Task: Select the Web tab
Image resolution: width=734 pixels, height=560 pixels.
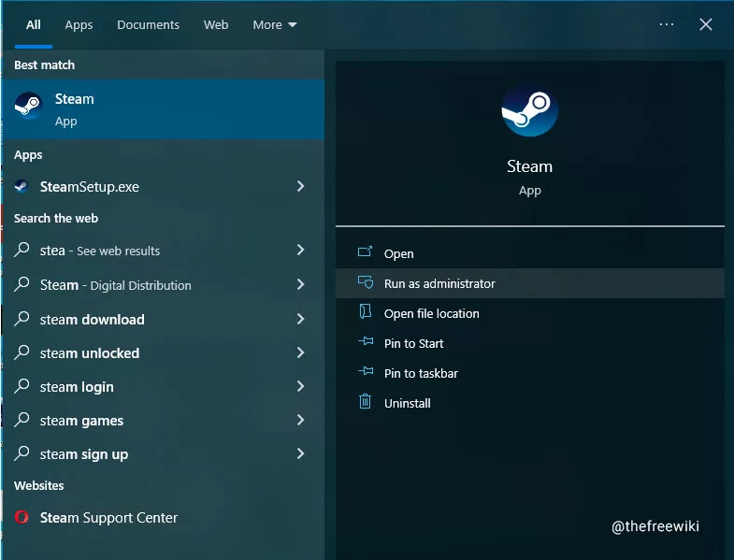Action: [x=216, y=25]
